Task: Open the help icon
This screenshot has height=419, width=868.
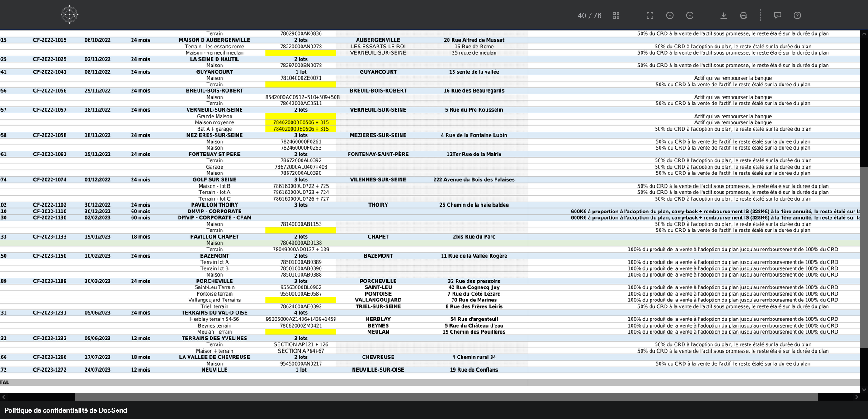Action: click(x=797, y=15)
